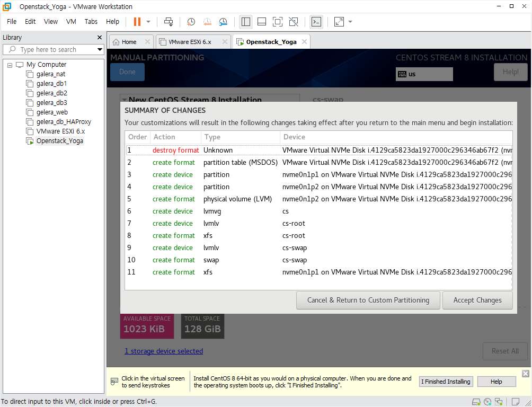Open the Help menu
This screenshot has height=407, width=532.
(x=112, y=21)
